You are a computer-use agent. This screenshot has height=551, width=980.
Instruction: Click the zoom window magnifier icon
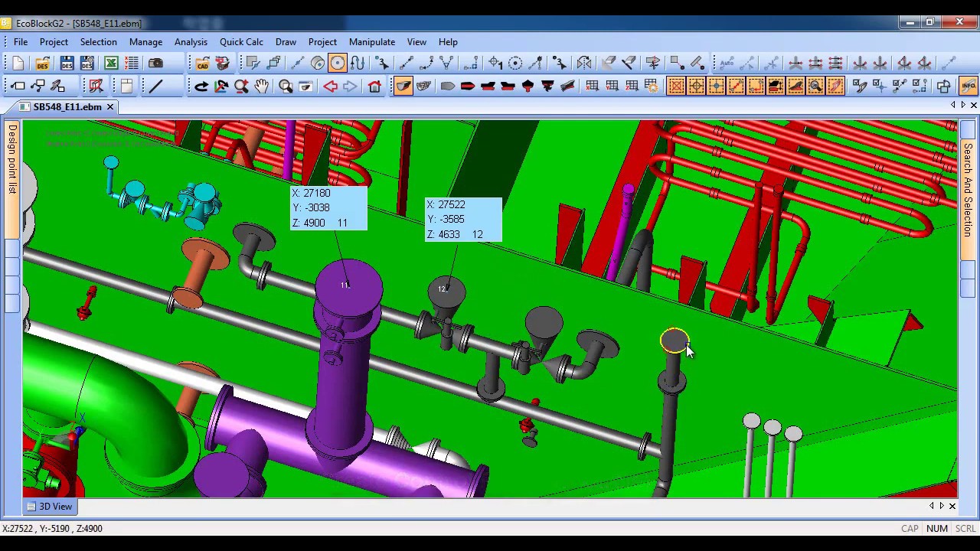click(286, 86)
